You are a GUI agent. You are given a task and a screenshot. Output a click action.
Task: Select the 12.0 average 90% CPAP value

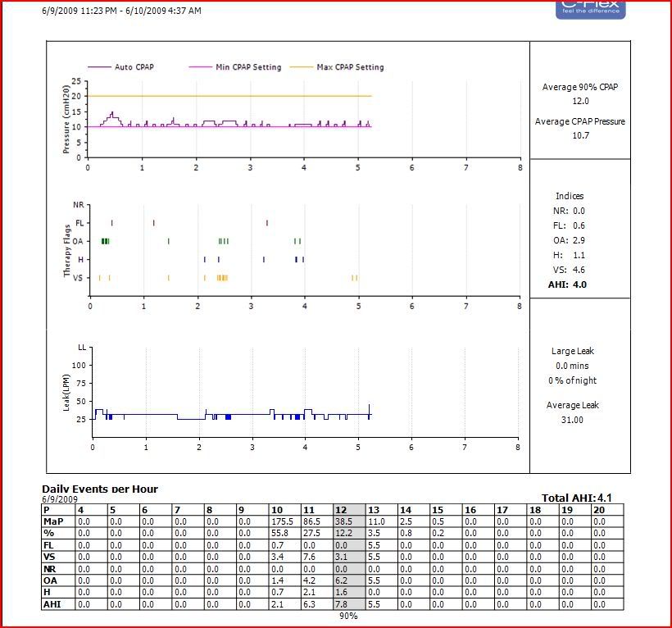pyautogui.click(x=581, y=101)
